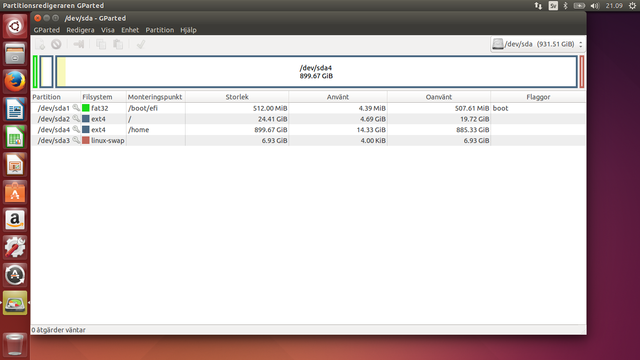Click the Apply operations checkmark icon

click(x=141, y=44)
